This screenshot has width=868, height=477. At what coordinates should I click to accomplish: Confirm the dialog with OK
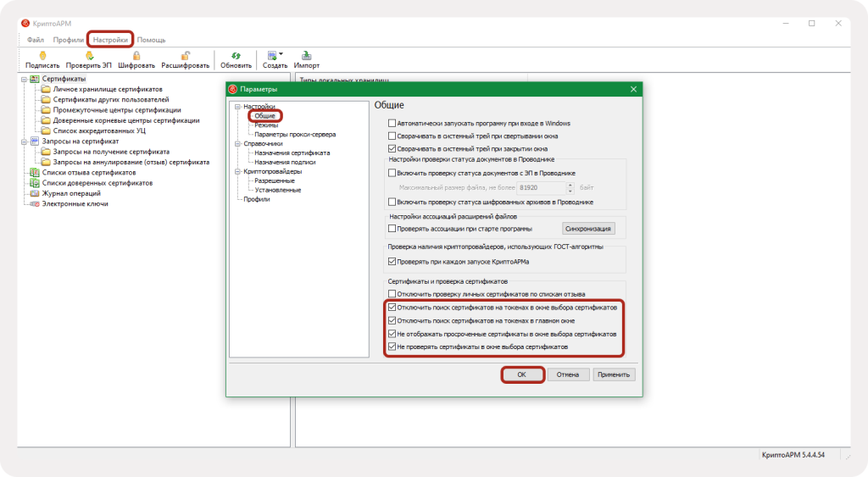coord(521,374)
